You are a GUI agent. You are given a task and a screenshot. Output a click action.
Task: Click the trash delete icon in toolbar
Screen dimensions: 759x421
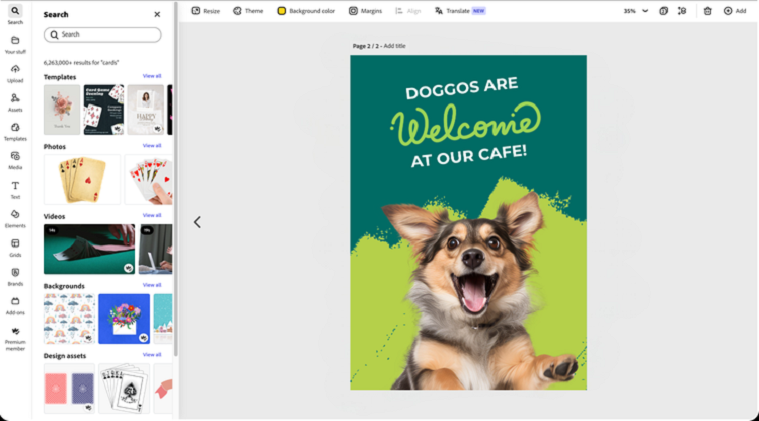tap(707, 11)
